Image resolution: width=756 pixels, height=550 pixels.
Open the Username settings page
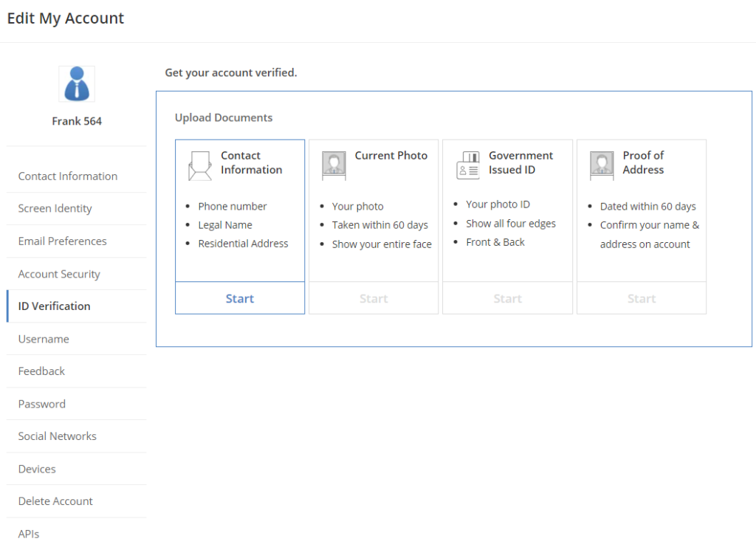pyautogui.click(x=44, y=339)
